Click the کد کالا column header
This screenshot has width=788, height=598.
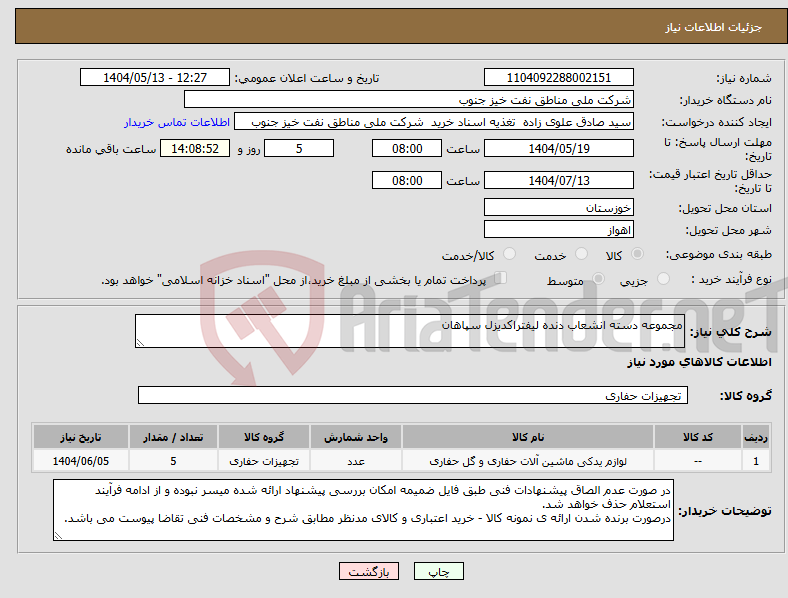pyautogui.click(x=698, y=437)
